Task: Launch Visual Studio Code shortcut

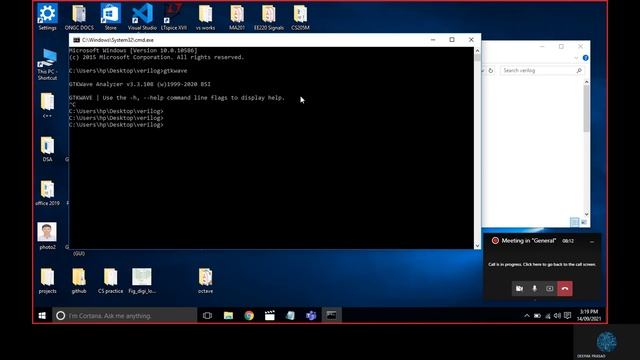Action: (x=142, y=17)
